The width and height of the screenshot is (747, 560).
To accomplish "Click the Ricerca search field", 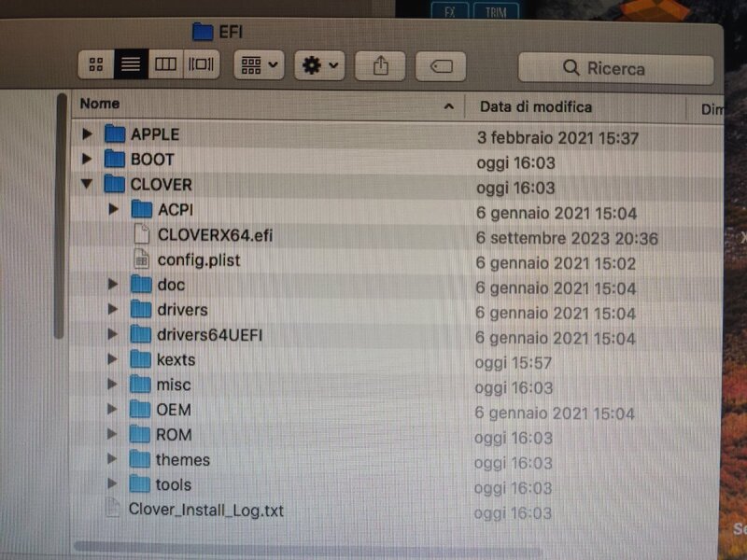I will tap(615, 68).
